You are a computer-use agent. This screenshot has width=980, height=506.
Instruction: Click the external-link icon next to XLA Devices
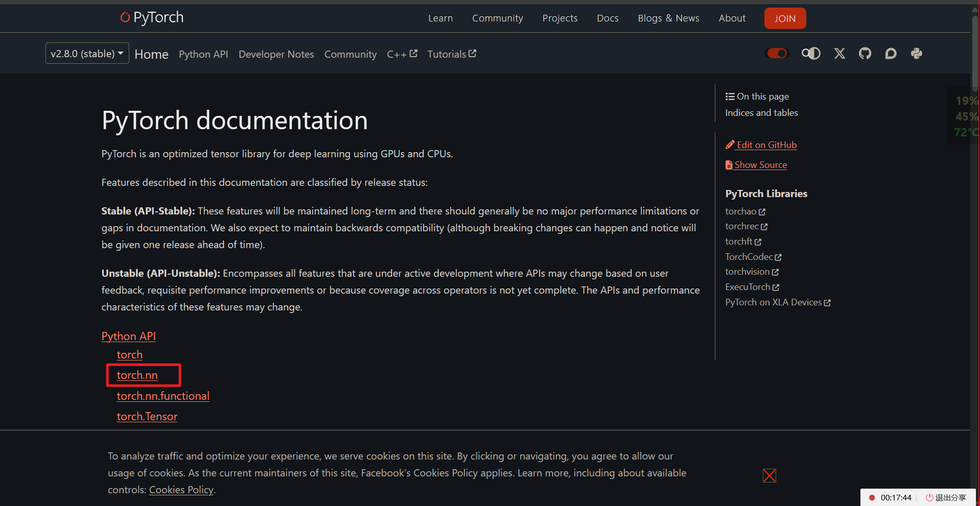(x=827, y=302)
